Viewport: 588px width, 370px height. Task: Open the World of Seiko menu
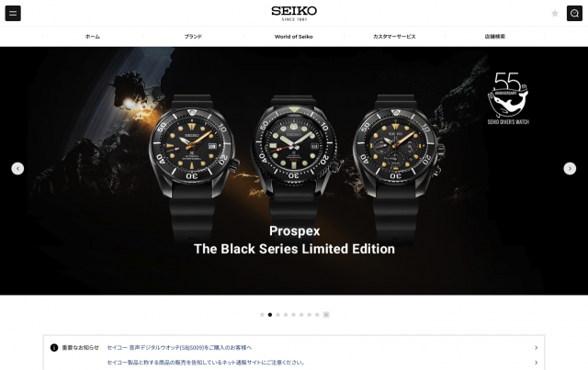coord(294,37)
